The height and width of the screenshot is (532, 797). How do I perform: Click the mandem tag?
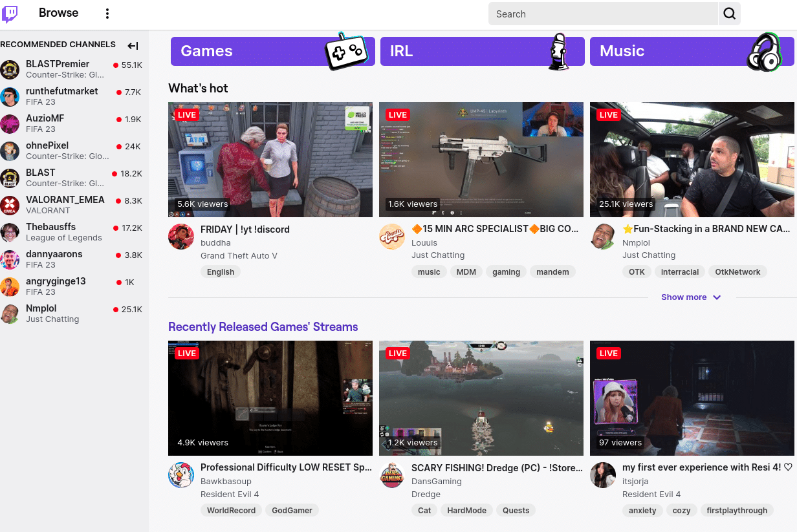point(552,272)
